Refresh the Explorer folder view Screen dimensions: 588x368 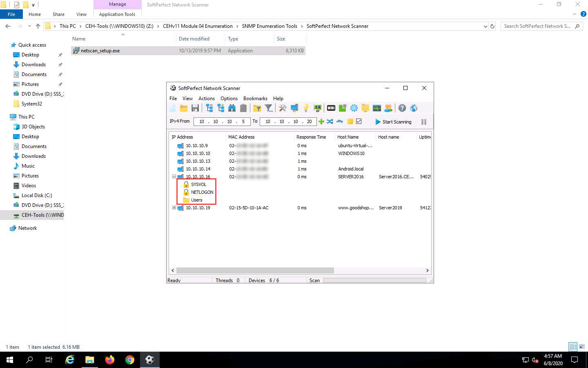pos(492,26)
